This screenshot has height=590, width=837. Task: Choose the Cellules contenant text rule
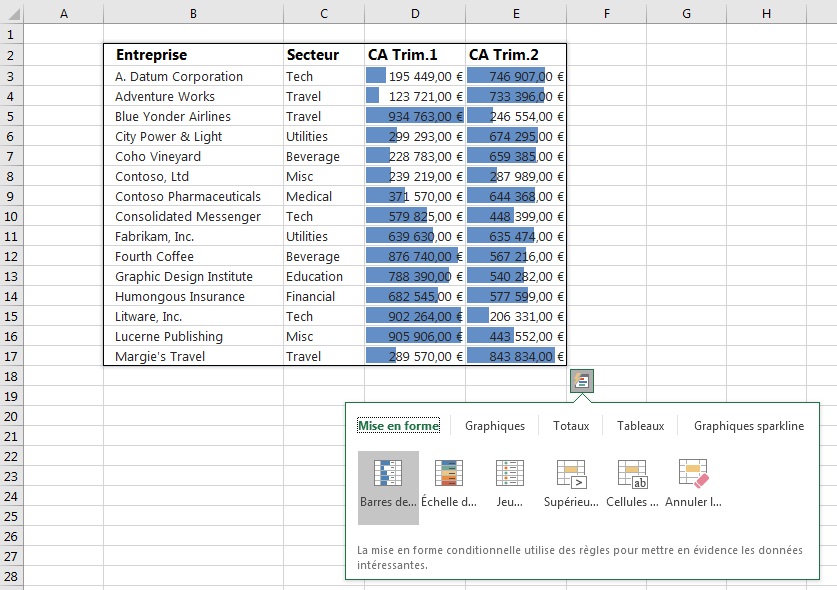tap(632, 487)
